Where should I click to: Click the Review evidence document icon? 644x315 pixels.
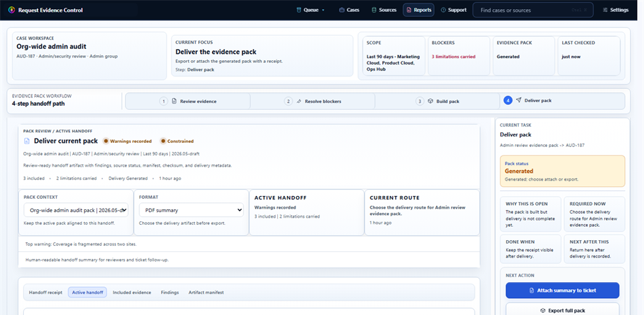174,101
